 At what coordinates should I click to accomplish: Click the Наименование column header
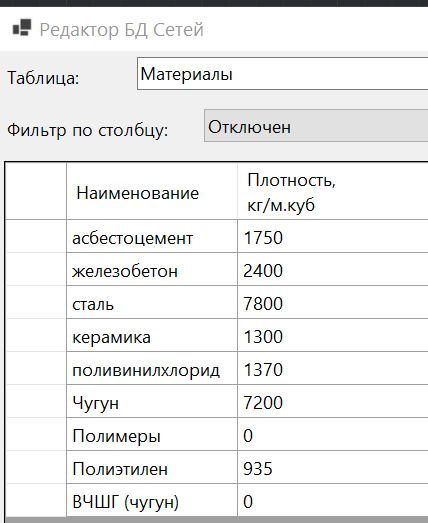[152, 192]
